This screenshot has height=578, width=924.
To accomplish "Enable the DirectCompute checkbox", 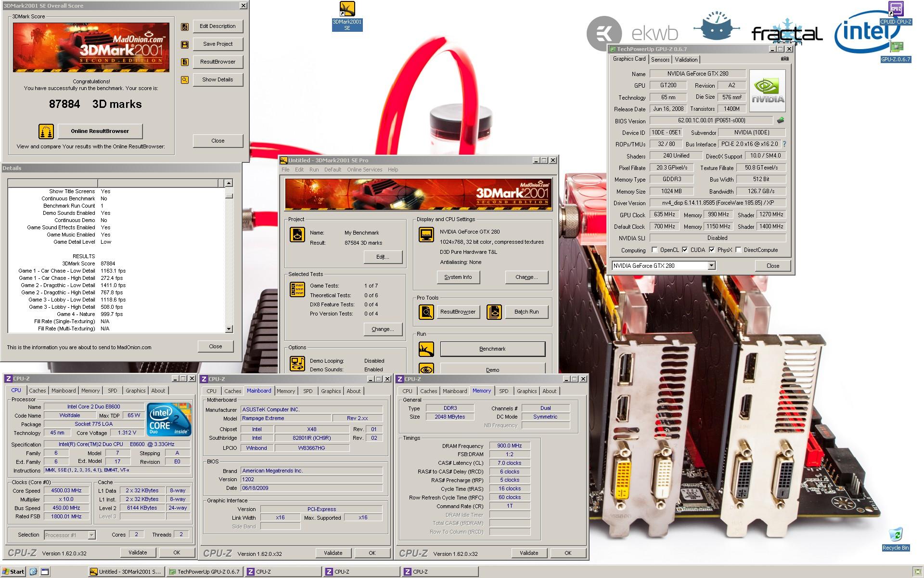I will 738,250.
